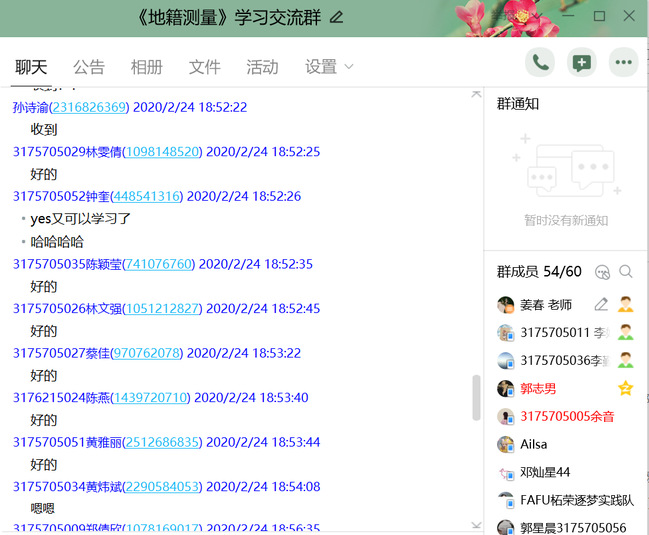Search group members with magnifier icon
Image resolution: width=649 pixels, height=535 pixels.
pos(626,272)
